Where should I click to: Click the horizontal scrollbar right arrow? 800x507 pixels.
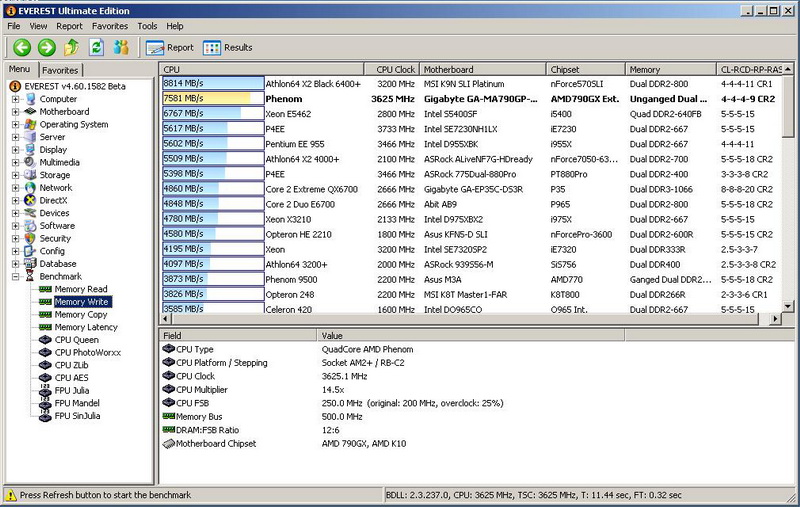click(x=776, y=319)
